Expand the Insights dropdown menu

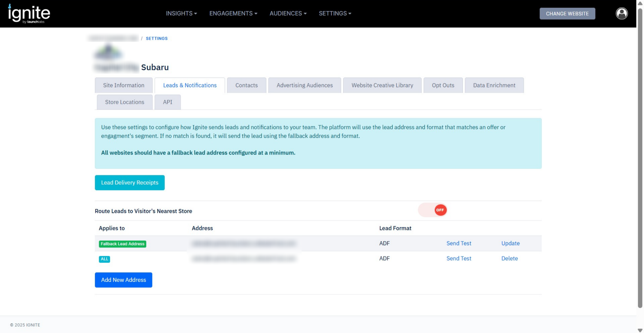181,13
